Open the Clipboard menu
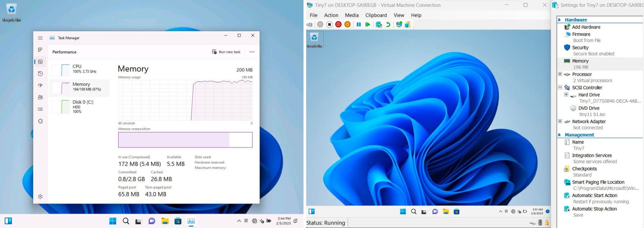 click(x=376, y=15)
